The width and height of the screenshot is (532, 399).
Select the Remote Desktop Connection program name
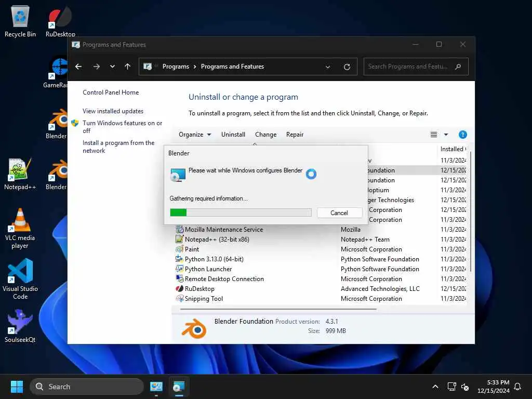(x=224, y=278)
